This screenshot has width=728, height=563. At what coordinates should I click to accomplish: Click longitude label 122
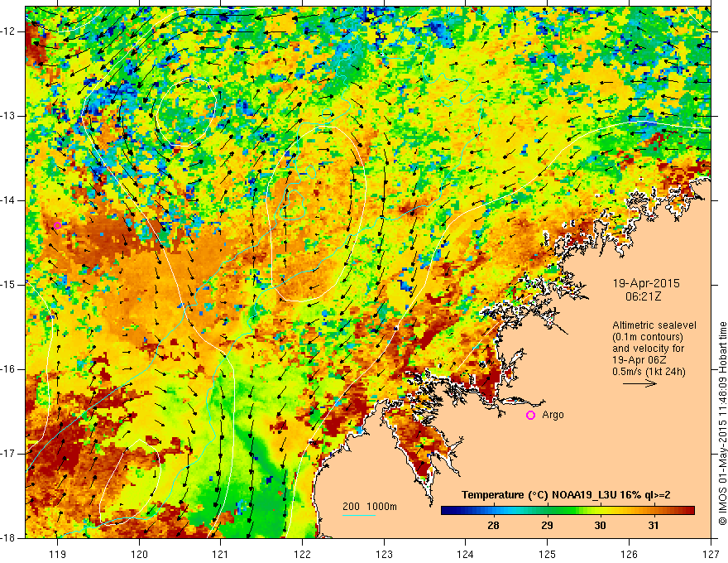[x=302, y=554]
